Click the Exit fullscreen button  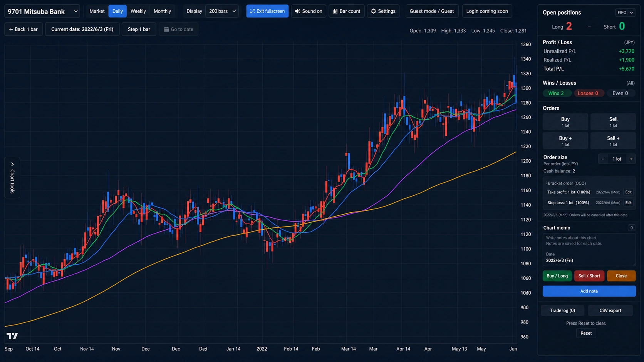267,11
